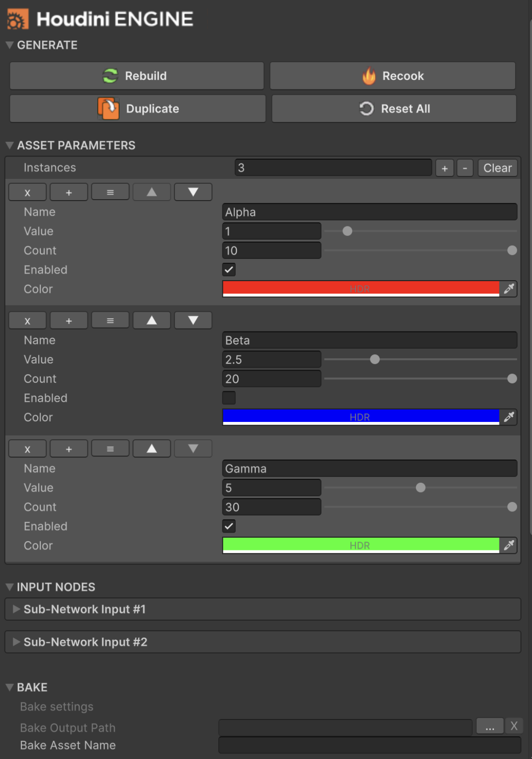532x759 pixels.
Task: Collapse the INPUT NODES section
Action: (9, 587)
